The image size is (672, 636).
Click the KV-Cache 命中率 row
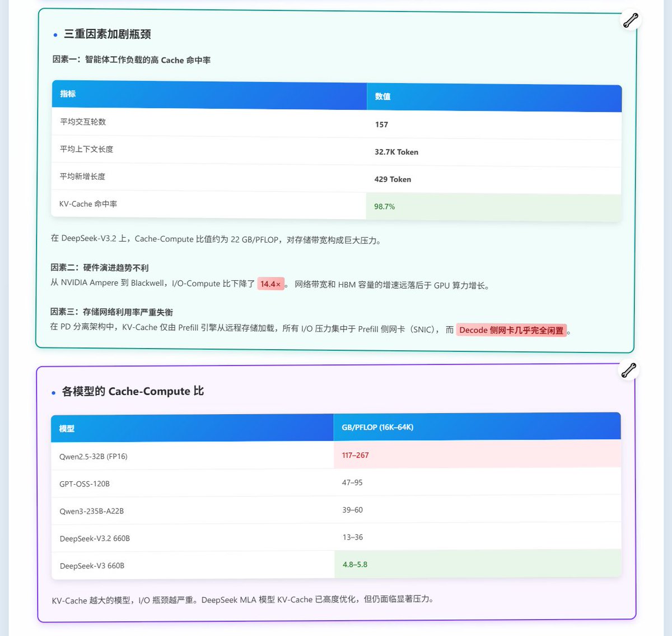[88, 204]
